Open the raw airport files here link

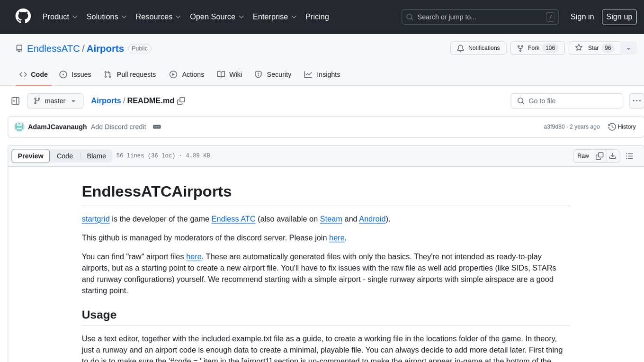194,257
